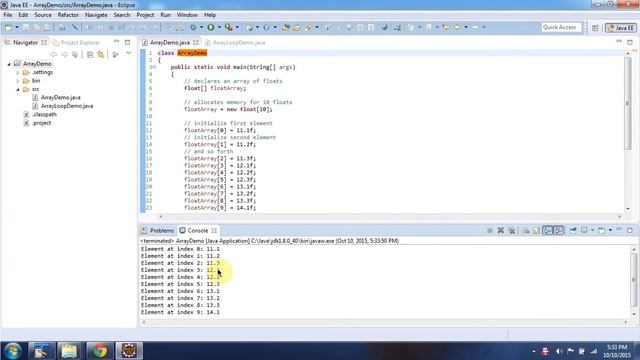Collapse the src folder
This screenshot has height=360, width=640.
[18, 89]
